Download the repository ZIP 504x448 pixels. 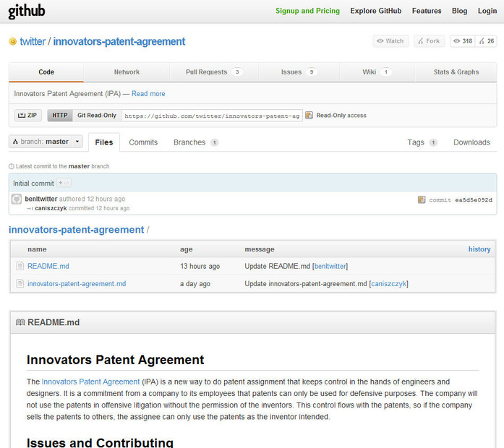pyautogui.click(x=28, y=116)
